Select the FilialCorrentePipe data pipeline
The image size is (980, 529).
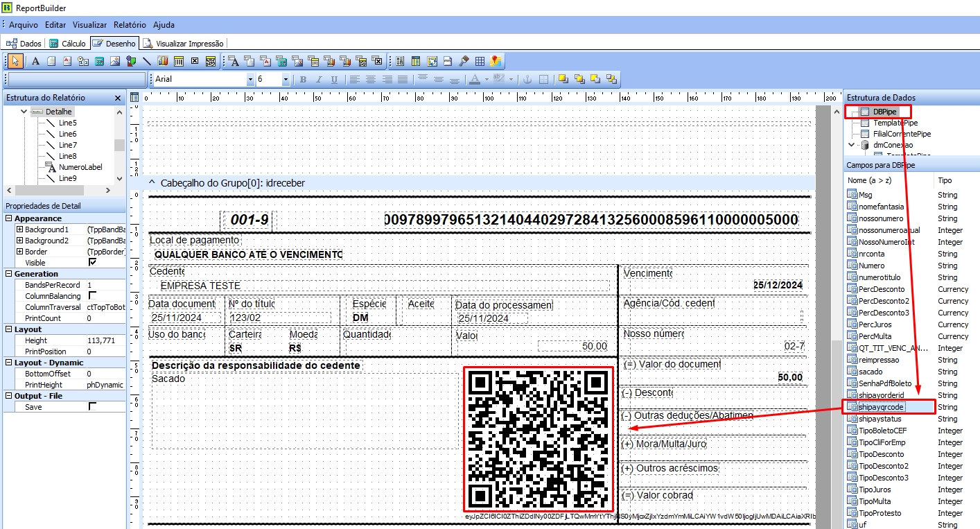902,134
